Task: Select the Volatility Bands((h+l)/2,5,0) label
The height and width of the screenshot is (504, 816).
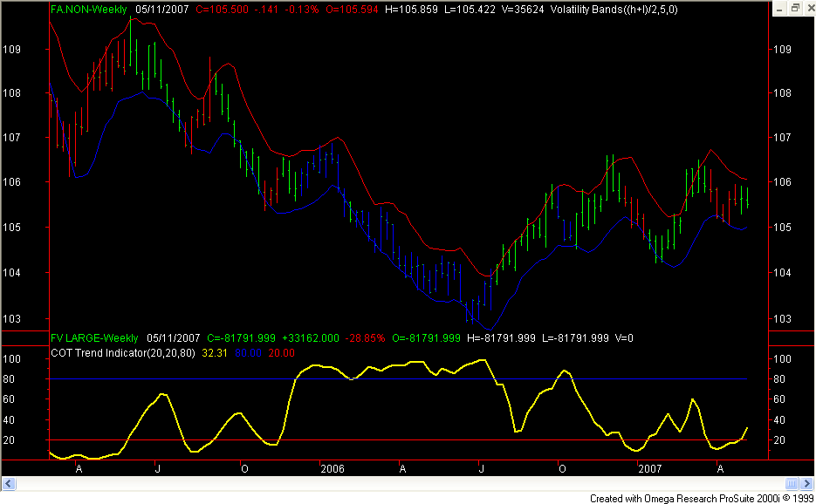Action: click(x=614, y=10)
